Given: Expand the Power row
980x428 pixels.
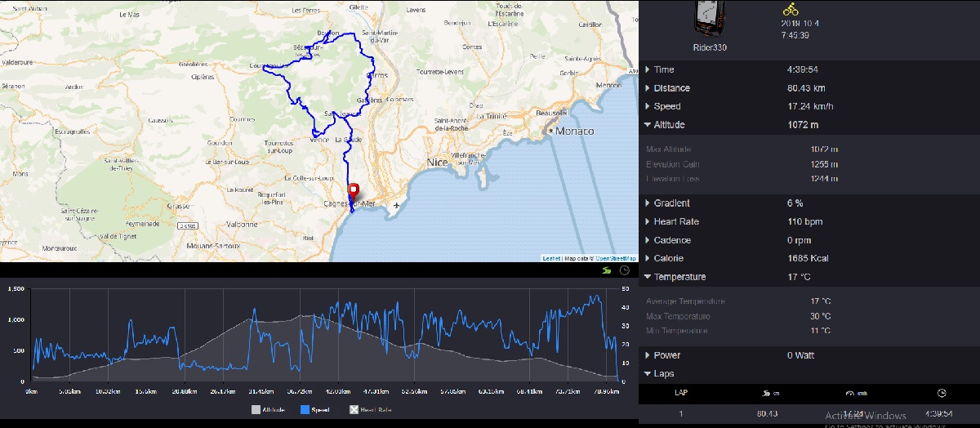Looking at the screenshot, I should (666, 355).
